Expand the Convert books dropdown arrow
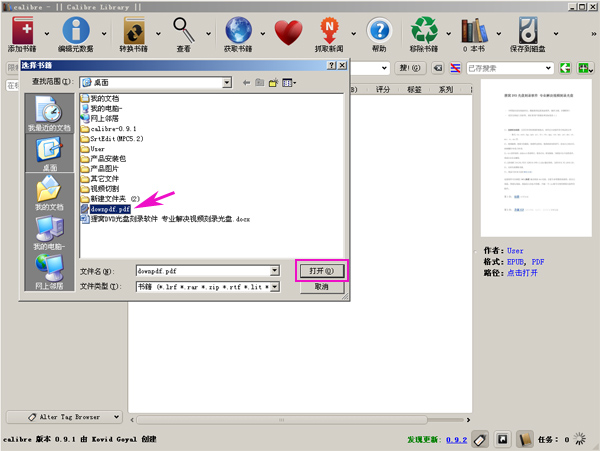The image size is (600, 451). pyautogui.click(x=158, y=34)
